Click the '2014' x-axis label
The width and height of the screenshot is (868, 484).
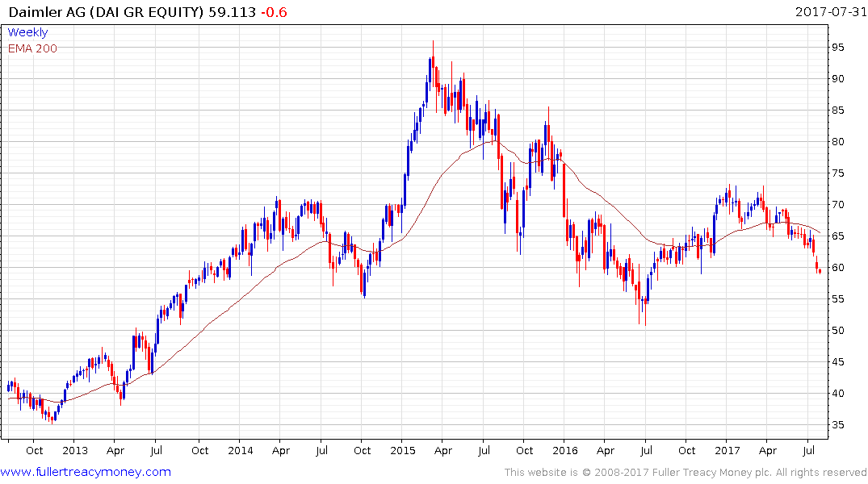tap(241, 450)
